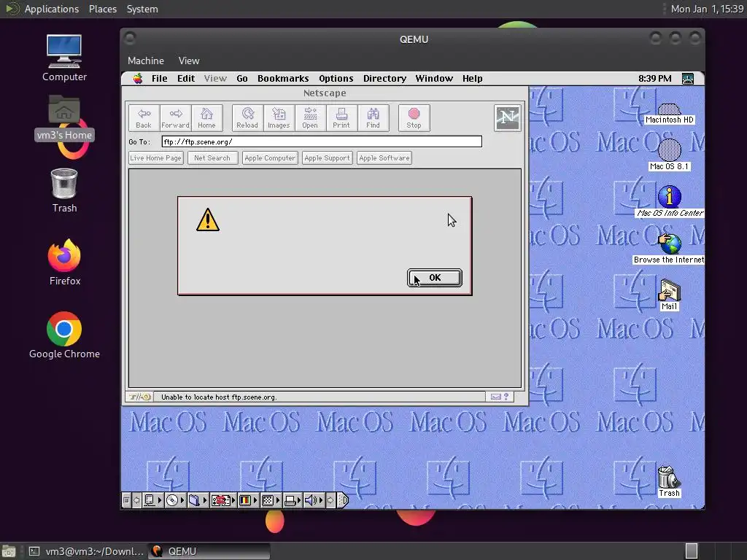This screenshot has width=747, height=560.
Task: Open the Help menu in Netscape
Action: tap(472, 79)
